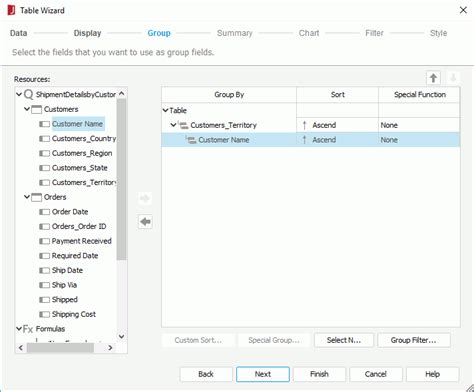Viewport: 474px width, 392px height.
Task: Click the scroll up arrow in Resources
Action: click(x=121, y=94)
